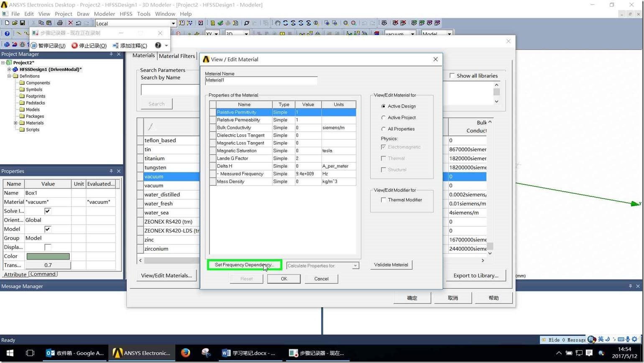Screen dimensions: 644x363
Task: Select Active Project radio button
Action: click(383, 118)
